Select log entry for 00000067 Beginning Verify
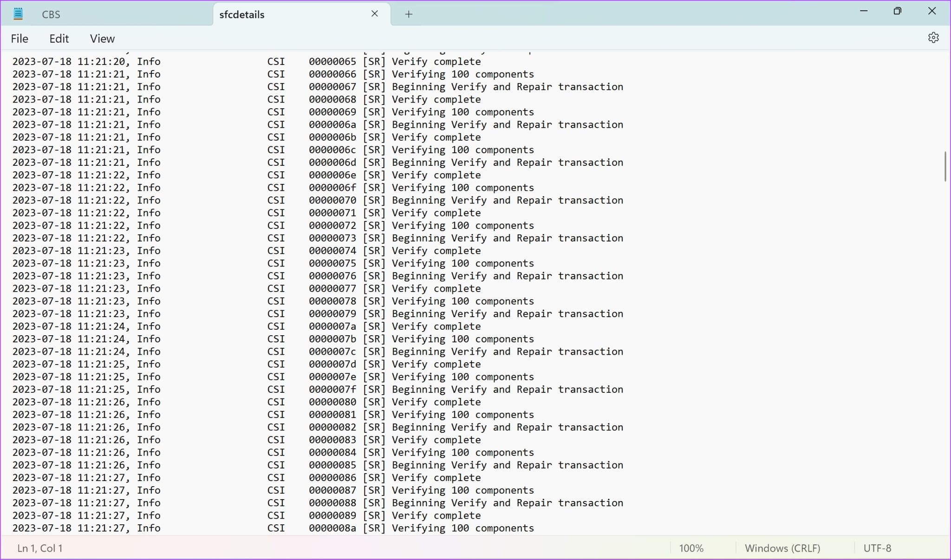 (317, 87)
